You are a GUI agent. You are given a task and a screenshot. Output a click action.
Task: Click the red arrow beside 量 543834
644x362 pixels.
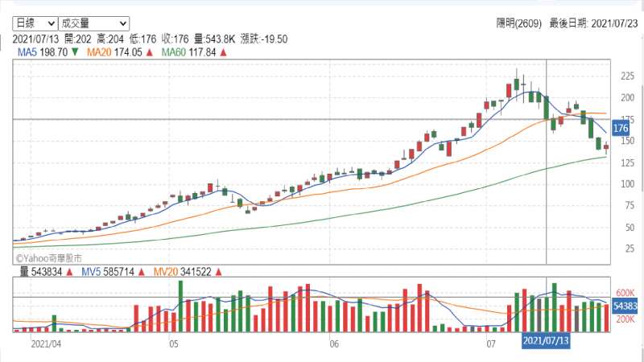coord(69,272)
